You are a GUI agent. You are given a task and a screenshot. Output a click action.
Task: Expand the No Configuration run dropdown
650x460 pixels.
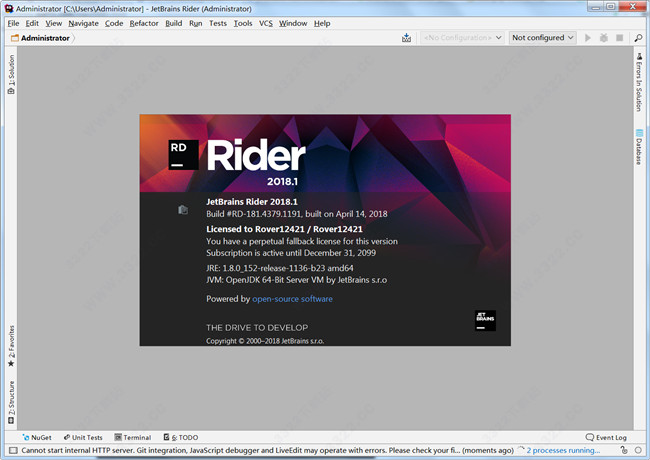coord(461,38)
